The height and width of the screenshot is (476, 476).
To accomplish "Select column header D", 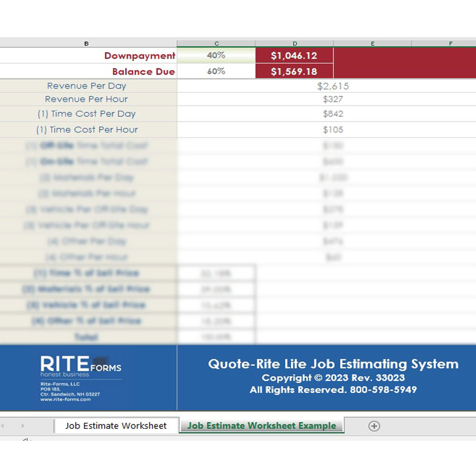I will tap(295, 43).
